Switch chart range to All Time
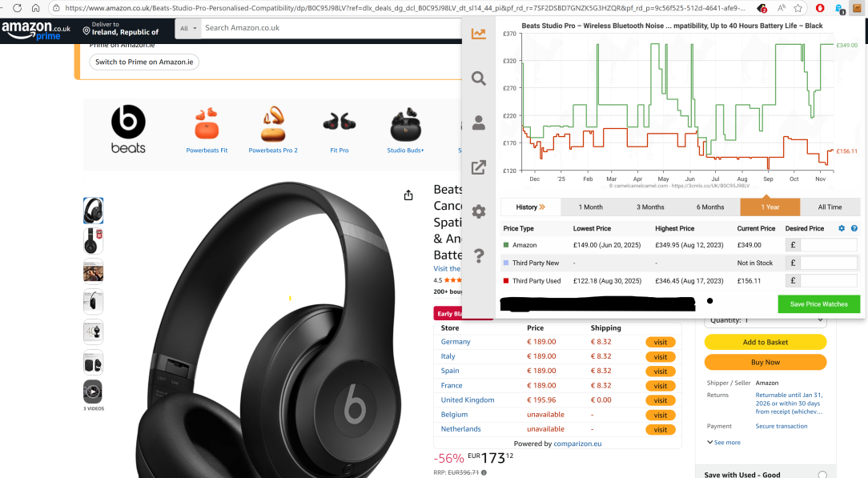 pos(830,207)
